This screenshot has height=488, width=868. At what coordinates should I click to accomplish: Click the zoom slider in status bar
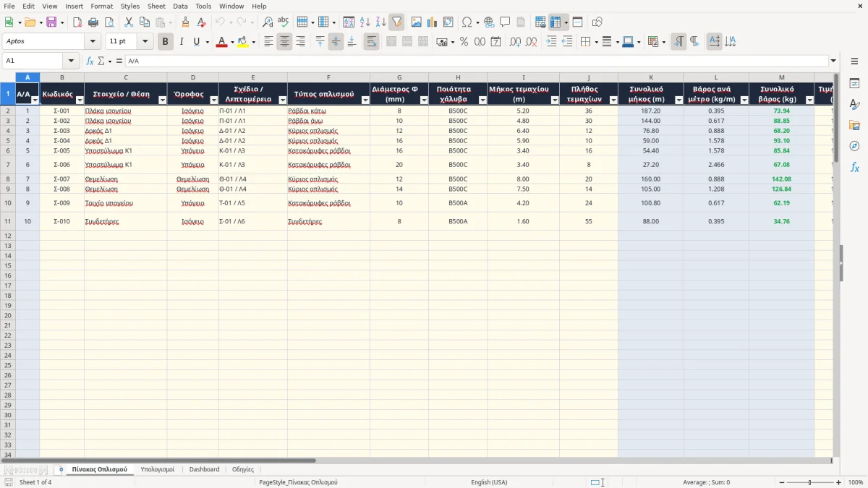pos(810,482)
